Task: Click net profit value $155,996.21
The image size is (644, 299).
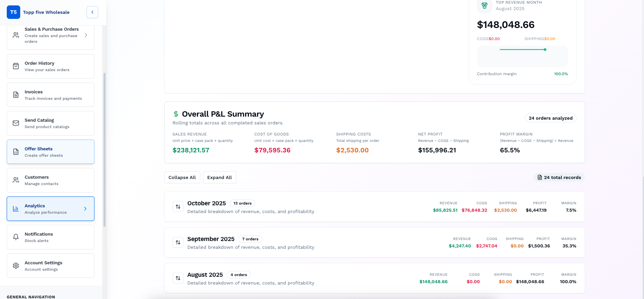Action: pos(437,150)
